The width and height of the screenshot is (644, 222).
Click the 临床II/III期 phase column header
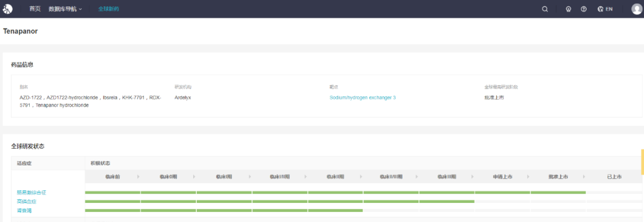[391, 177]
